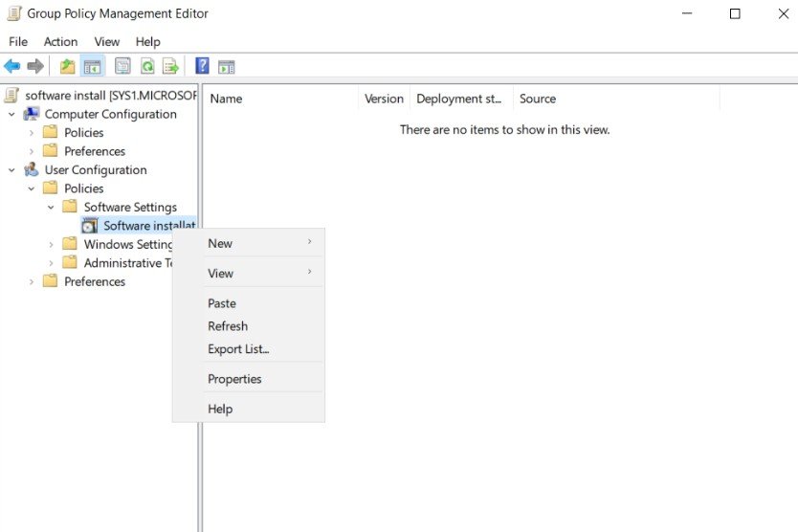This screenshot has width=798, height=532.
Task: Click the Computer Configuration icon
Action: pyautogui.click(x=31, y=114)
